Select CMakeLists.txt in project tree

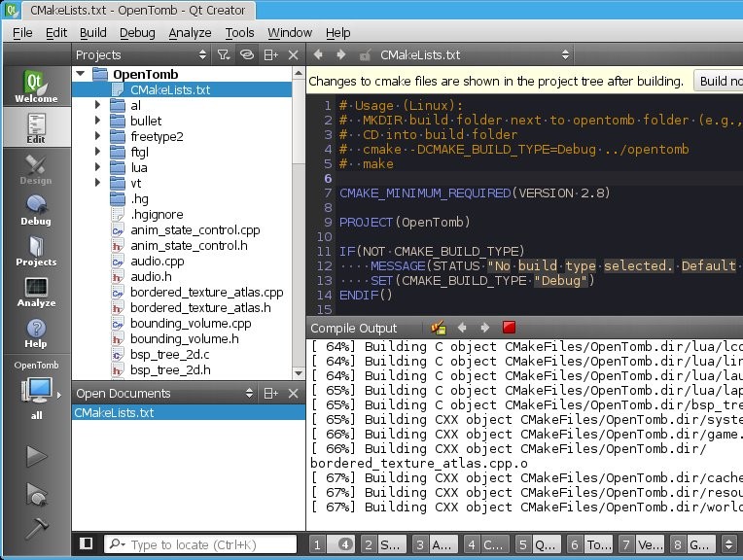point(182,89)
